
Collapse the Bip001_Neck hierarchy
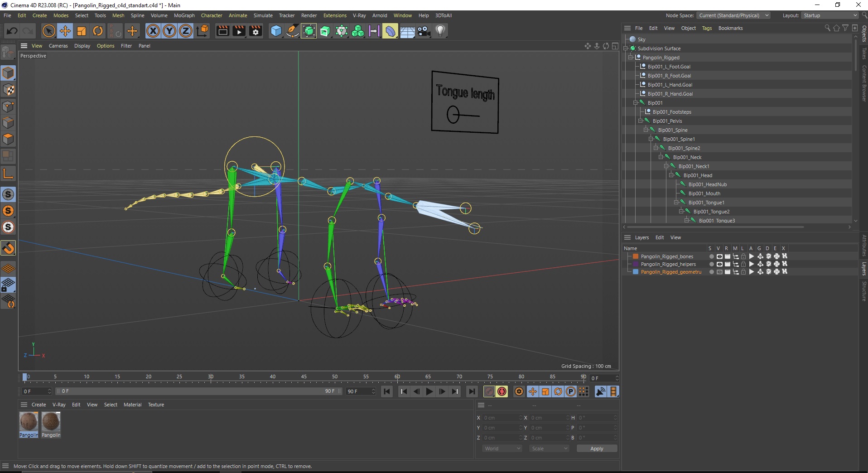tap(661, 157)
